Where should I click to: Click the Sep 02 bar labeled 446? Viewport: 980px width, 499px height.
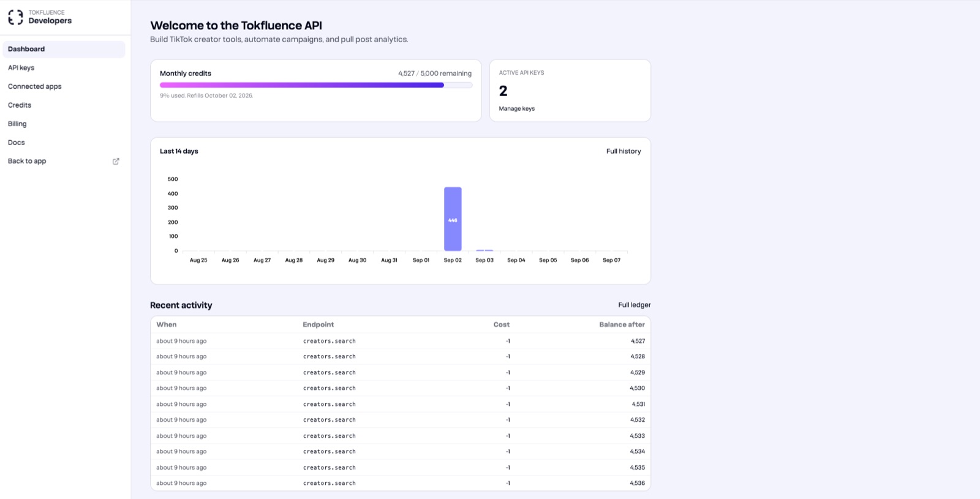453,219
